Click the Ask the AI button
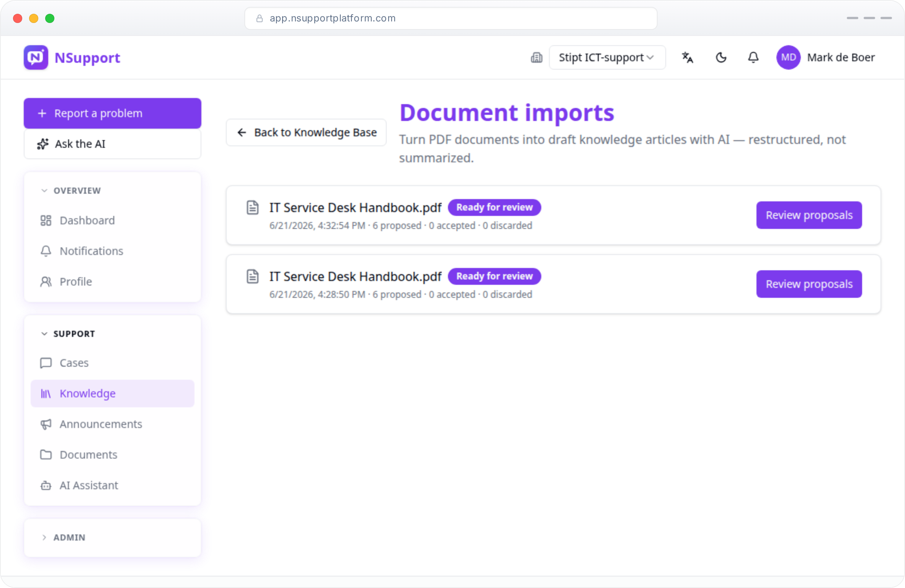905x588 pixels. tap(113, 144)
